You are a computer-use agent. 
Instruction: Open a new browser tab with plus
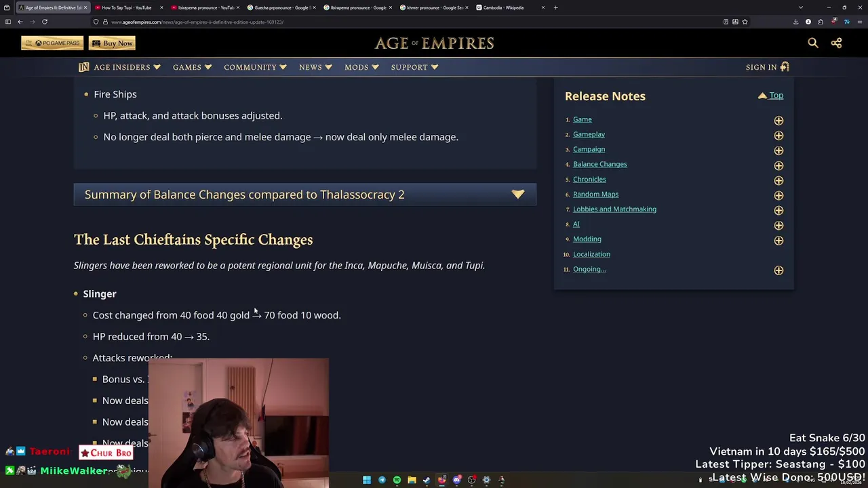click(555, 7)
